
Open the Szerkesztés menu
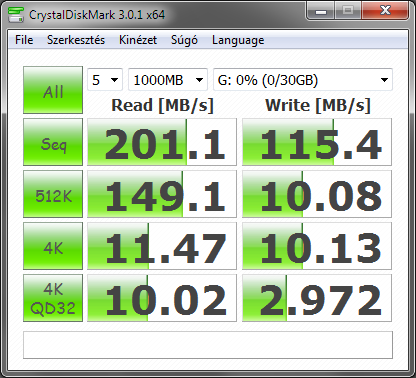[76, 40]
